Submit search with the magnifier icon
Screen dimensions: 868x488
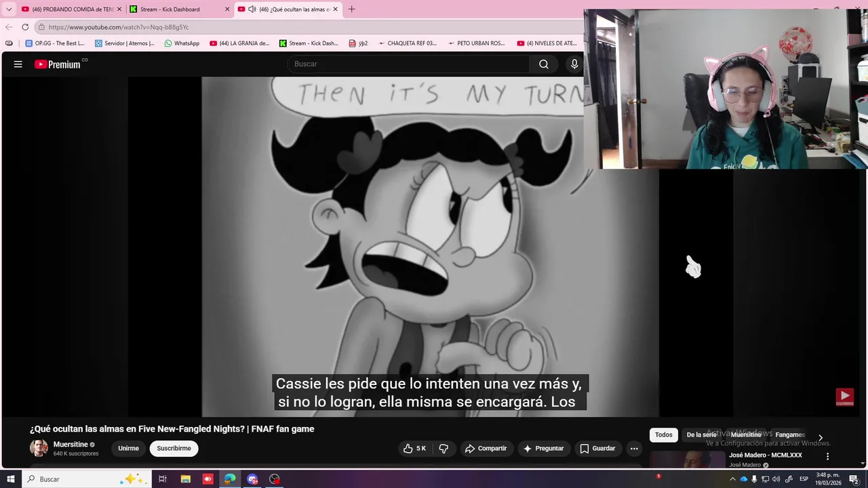point(544,64)
